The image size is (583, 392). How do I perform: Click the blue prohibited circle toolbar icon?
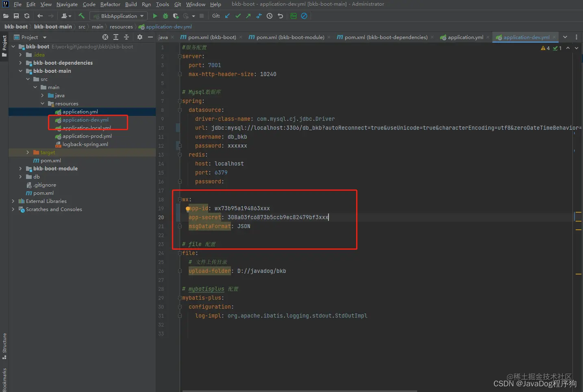click(304, 16)
